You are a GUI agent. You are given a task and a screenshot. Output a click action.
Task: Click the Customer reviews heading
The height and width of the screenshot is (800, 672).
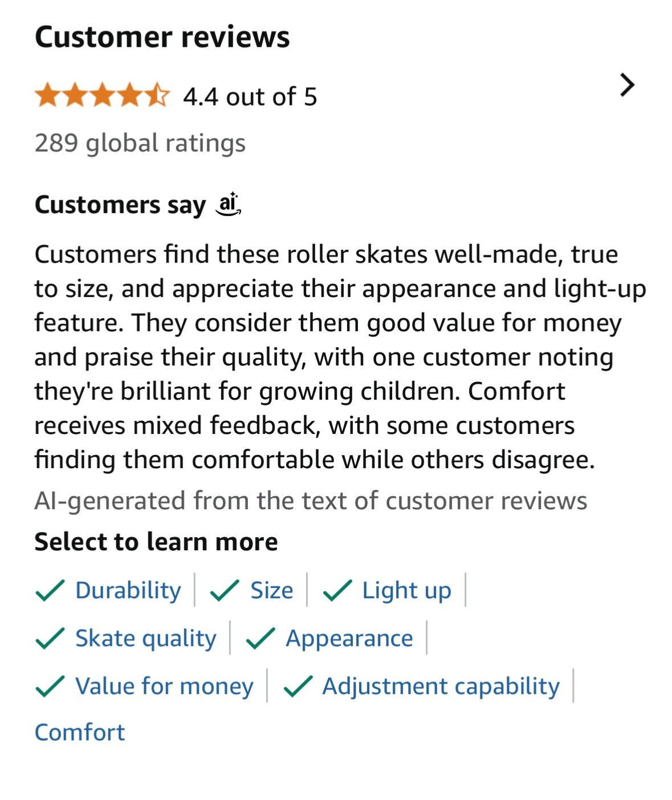point(162,37)
